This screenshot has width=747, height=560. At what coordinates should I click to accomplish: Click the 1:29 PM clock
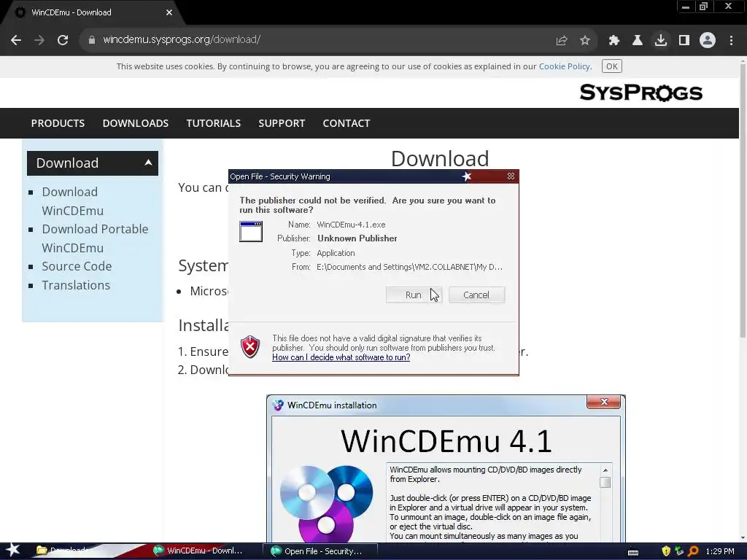click(720, 551)
